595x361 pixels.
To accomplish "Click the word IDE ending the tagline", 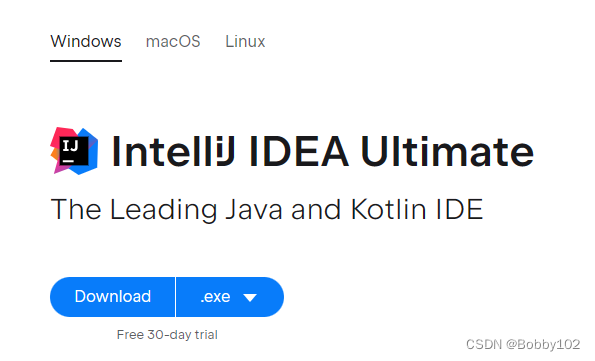I will pyautogui.click(x=460, y=209).
